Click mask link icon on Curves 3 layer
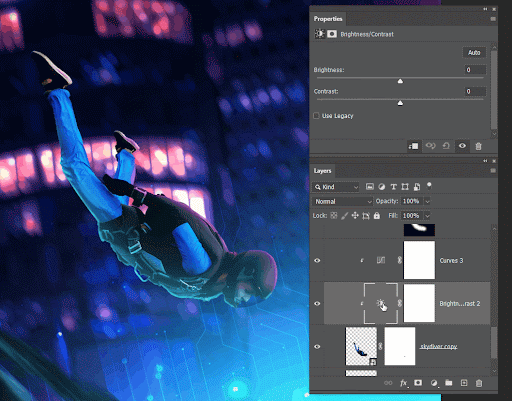The image size is (512, 401). click(x=399, y=260)
